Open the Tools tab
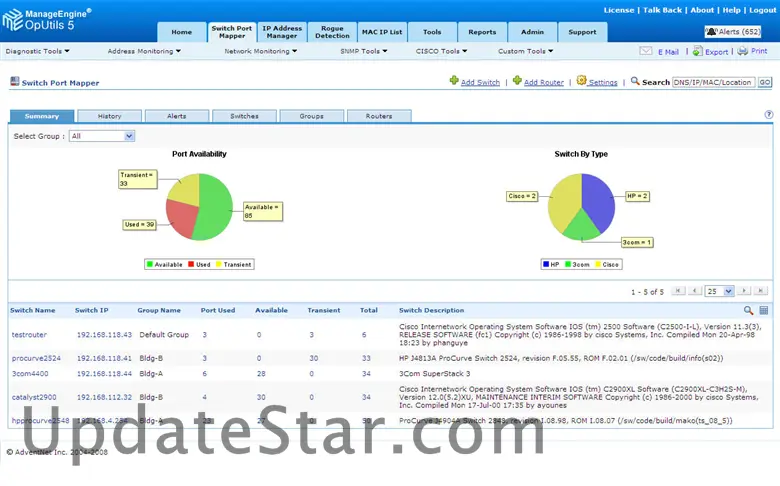The height and width of the screenshot is (486, 780). click(432, 32)
